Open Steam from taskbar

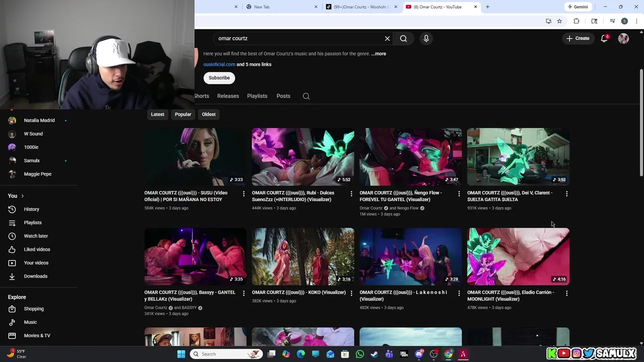point(374,354)
